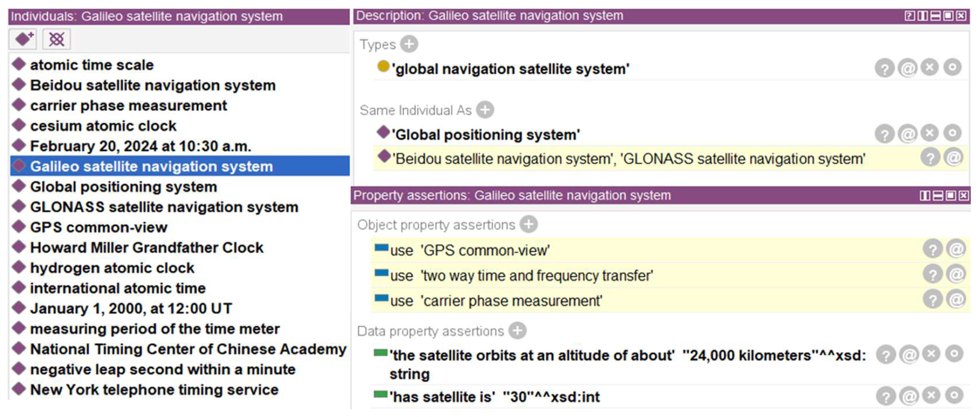The width and height of the screenshot is (980, 417).
Task: Open annotations (@) for 'Global positioning system' entry
Action: click(908, 134)
